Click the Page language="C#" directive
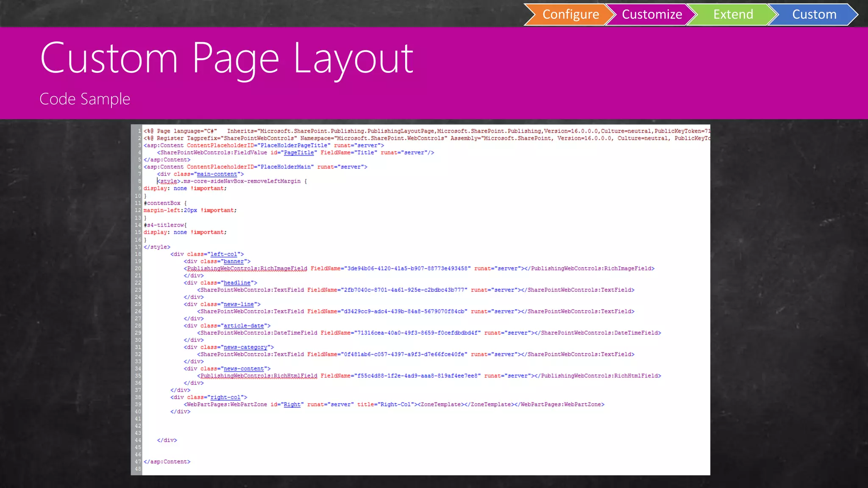The width and height of the screenshot is (868, 488). [x=187, y=131]
